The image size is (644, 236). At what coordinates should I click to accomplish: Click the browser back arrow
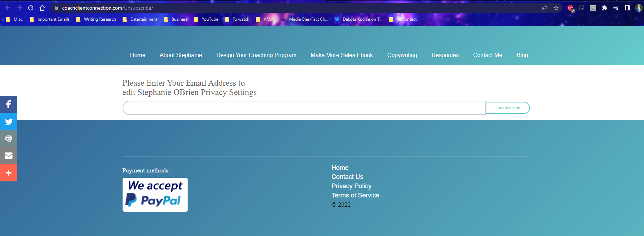(8, 8)
